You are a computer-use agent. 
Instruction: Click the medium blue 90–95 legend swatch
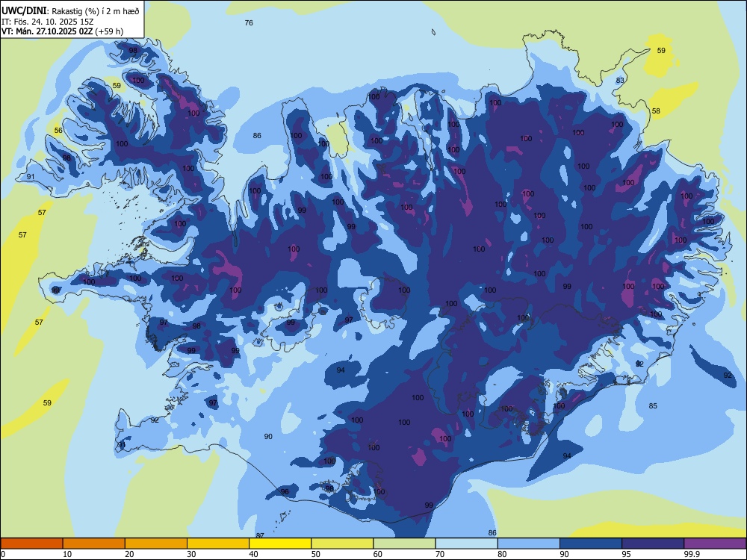591,544
